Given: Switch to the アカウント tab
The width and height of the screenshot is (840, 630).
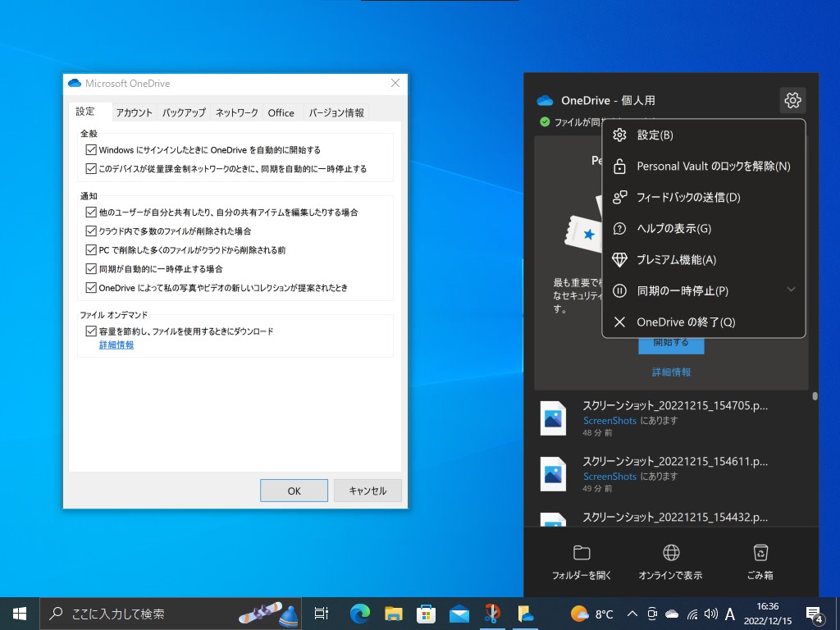Looking at the screenshot, I should pos(134,112).
